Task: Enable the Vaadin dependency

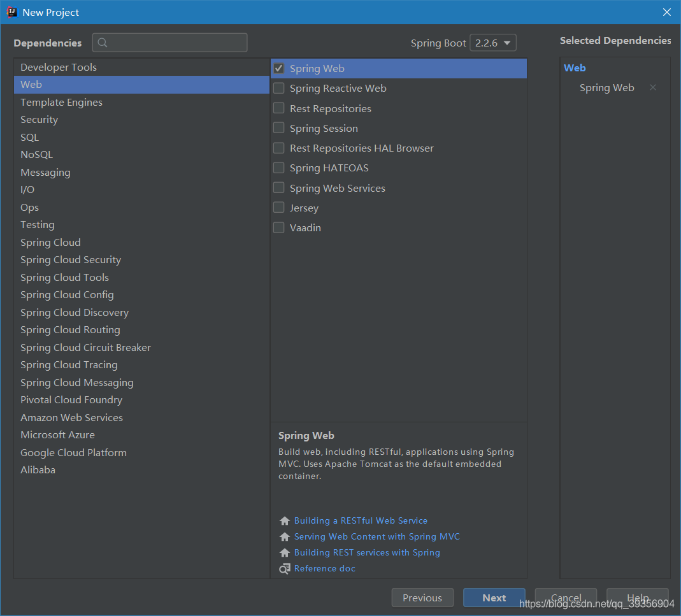Action: point(279,227)
